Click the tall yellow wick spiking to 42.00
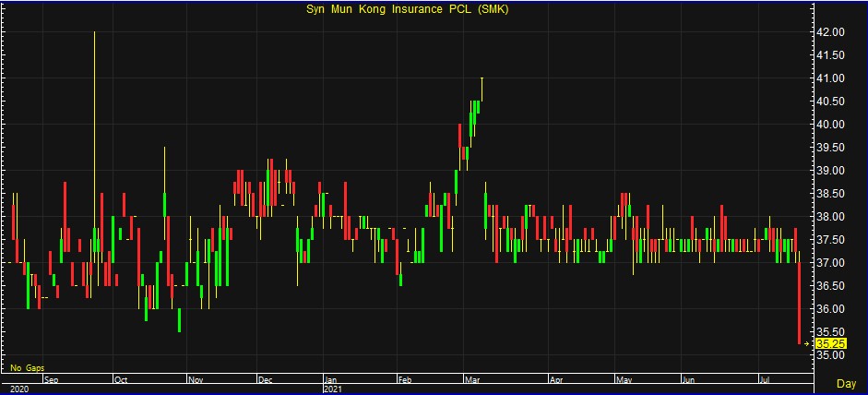The width and height of the screenshot is (868, 395). click(95, 129)
